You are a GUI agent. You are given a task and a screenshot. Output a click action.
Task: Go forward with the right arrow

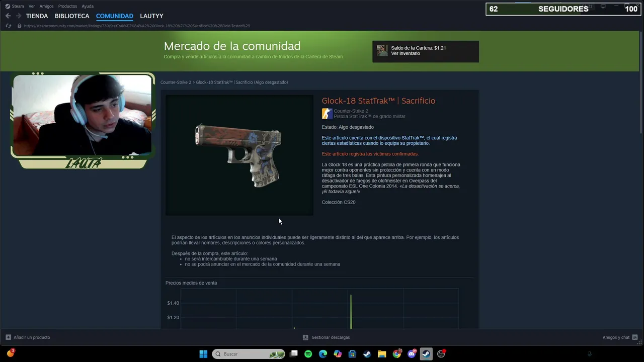pos(19,16)
